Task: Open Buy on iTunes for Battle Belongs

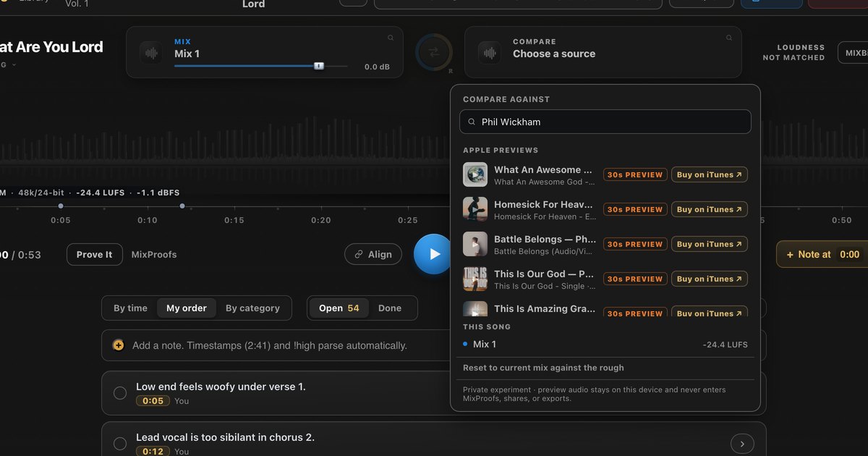Action: click(710, 244)
